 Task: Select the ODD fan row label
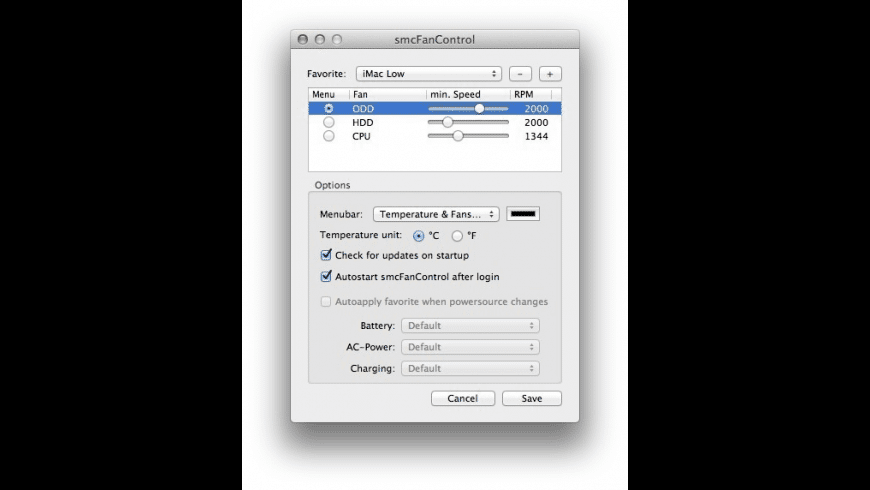363,109
